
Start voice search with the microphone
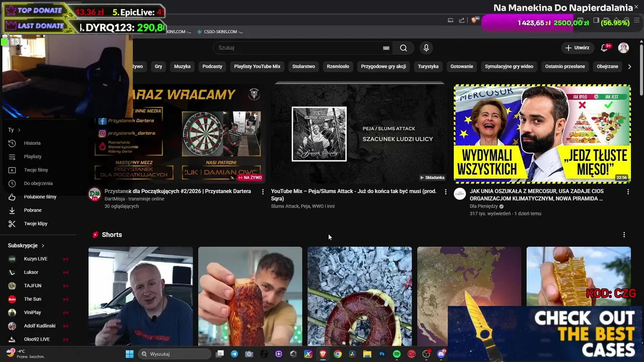pyautogui.click(x=426, y=48)
